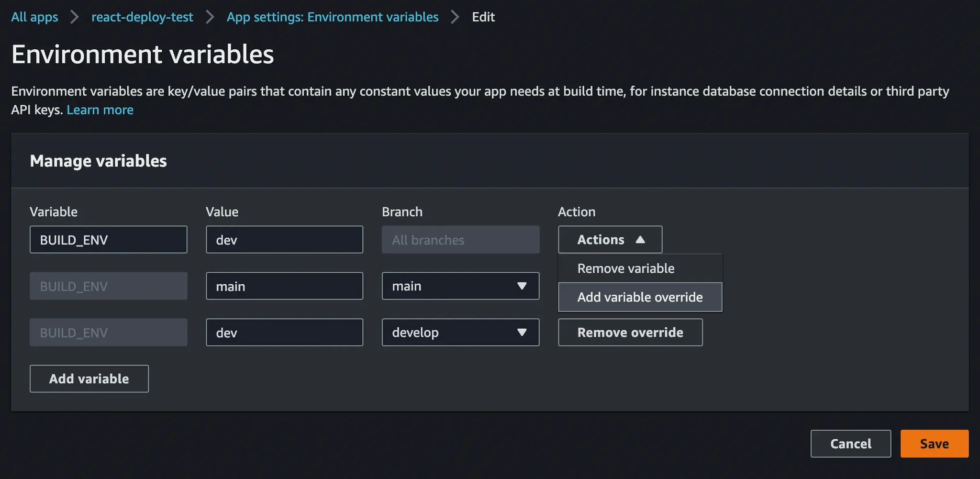Edit the BUILD_ENV variable name field

108,240
